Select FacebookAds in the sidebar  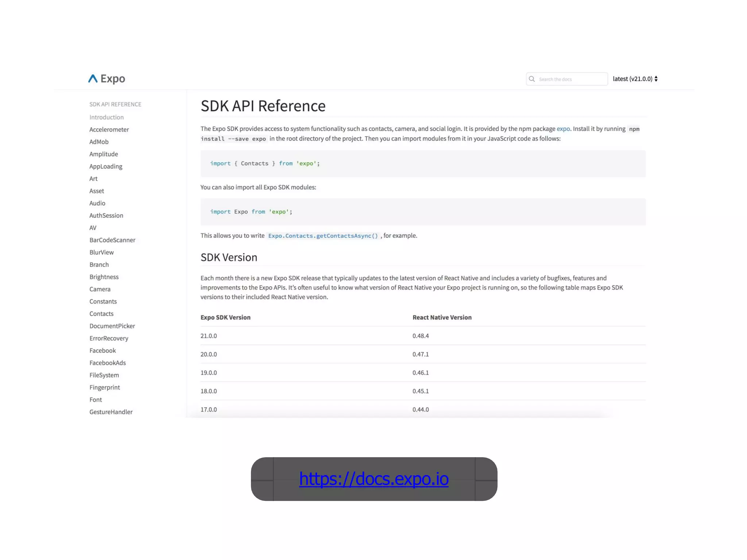point(108,363)
